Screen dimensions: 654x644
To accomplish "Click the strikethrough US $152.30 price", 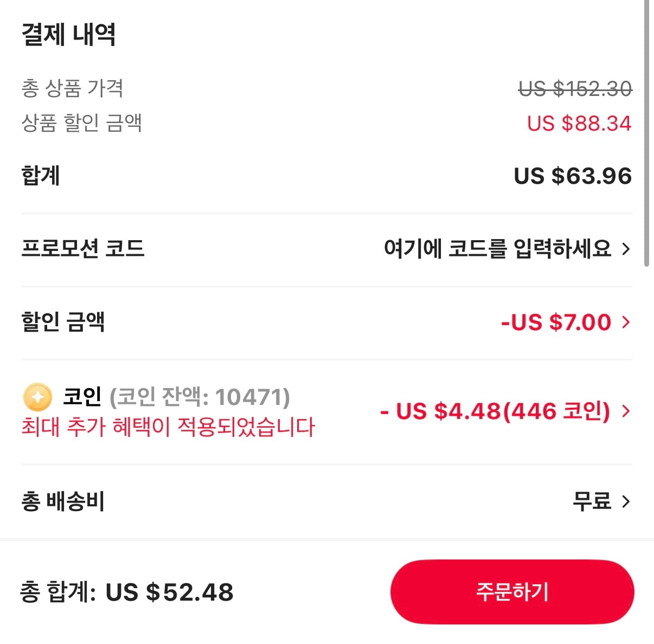I will click(x=575, y=89).
